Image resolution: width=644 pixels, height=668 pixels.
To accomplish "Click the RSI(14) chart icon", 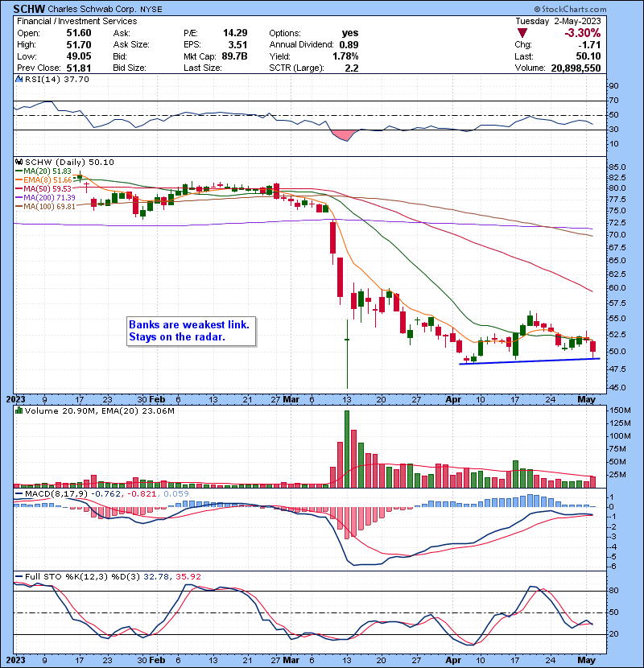I will [x=19, y=79].
